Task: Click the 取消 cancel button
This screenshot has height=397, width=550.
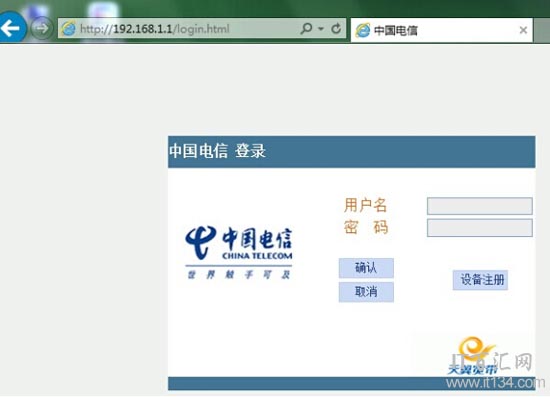Action: [x=366, y=292]
